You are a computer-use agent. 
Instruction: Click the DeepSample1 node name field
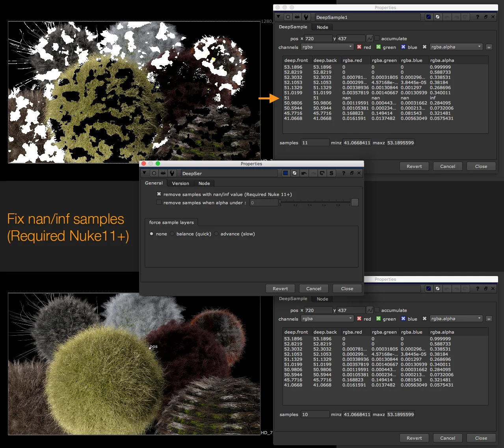[x=367, y=17]
